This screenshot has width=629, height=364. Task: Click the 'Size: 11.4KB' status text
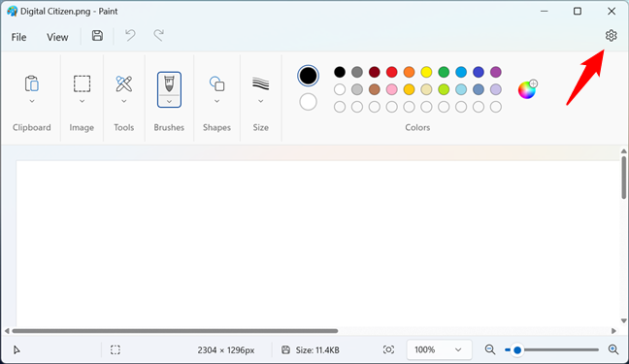(317, 350)
